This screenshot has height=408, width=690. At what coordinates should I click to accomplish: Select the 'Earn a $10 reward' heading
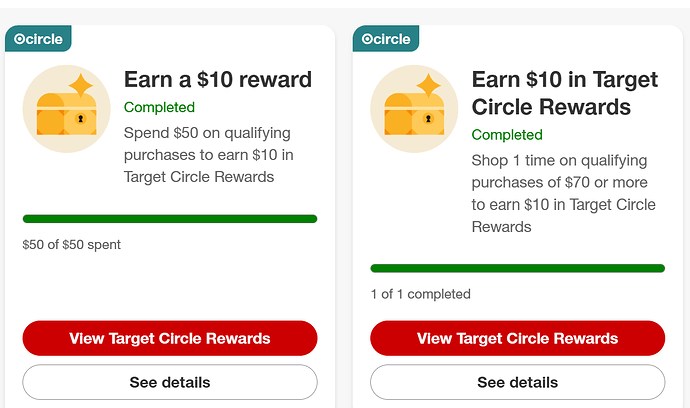tap(218, 80)
